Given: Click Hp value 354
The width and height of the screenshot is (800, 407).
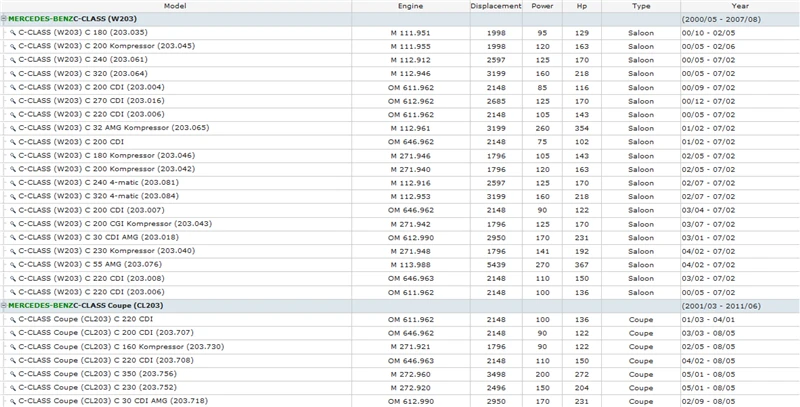Looking at the screenshot, I should (582, 128).
